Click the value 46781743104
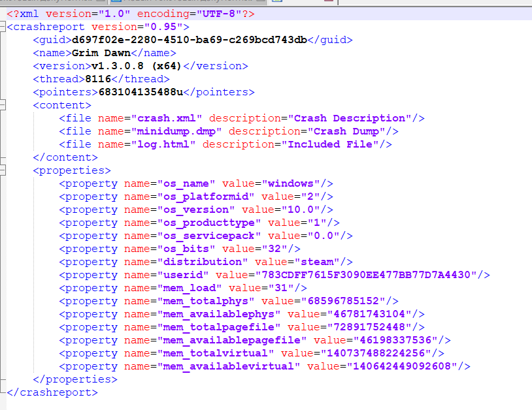This screenshot has width=532, height=410. (x=369, y=314)
